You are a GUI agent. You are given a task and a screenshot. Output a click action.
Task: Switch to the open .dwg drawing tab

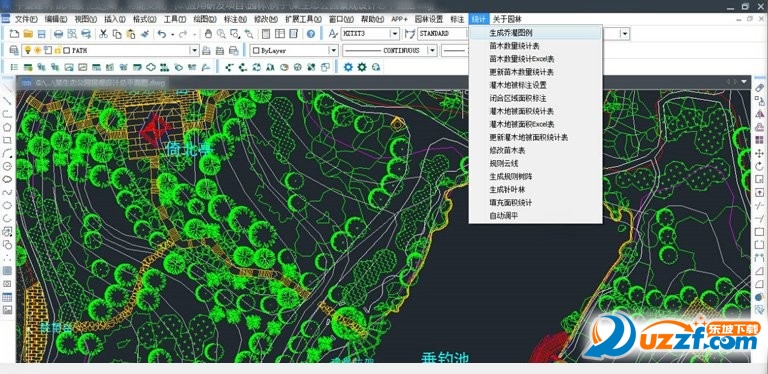93,83
